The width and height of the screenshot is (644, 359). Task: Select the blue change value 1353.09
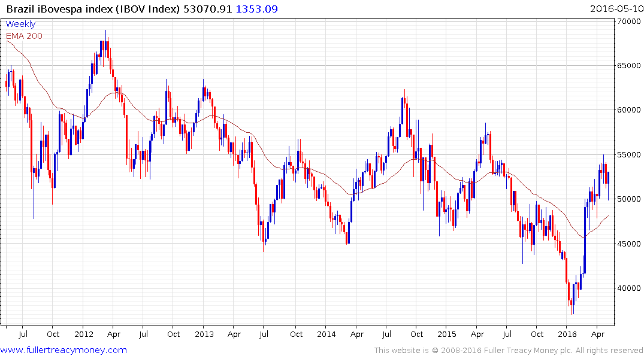[256, 8]
